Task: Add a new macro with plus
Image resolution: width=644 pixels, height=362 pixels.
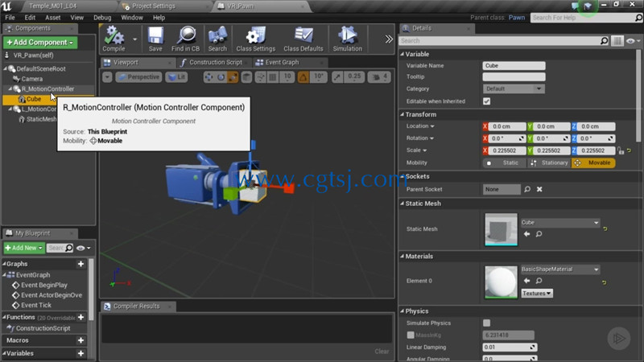Action: point(81,340)
